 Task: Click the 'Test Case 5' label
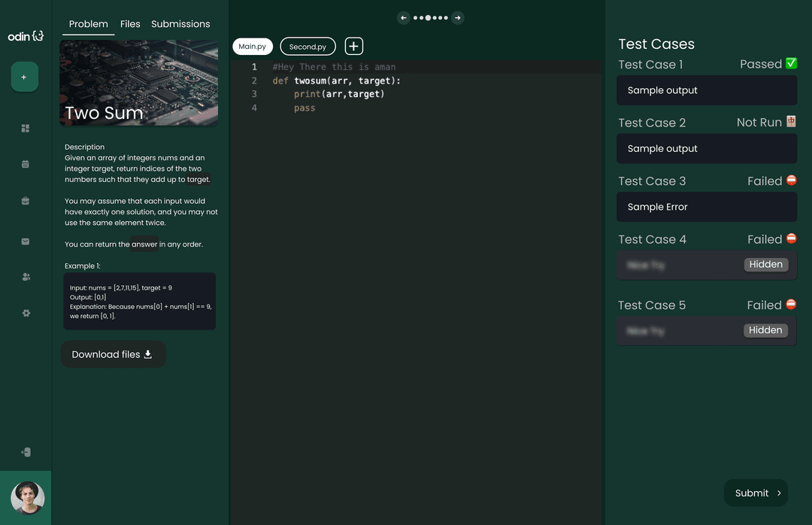point(651,305)
